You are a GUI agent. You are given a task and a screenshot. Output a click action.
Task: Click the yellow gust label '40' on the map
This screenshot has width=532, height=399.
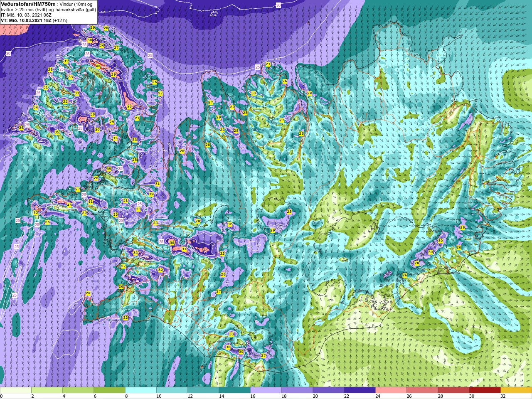(x=98, y=66)
